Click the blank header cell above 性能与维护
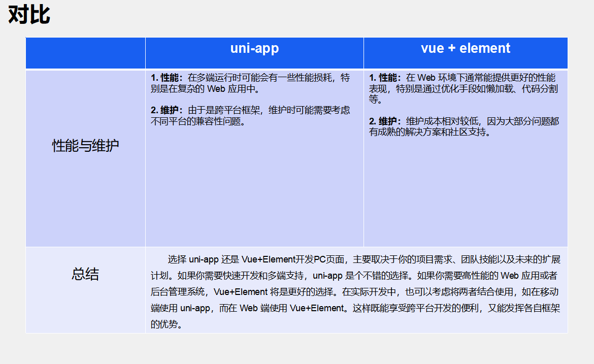The image size is (594, 364). 86,53
